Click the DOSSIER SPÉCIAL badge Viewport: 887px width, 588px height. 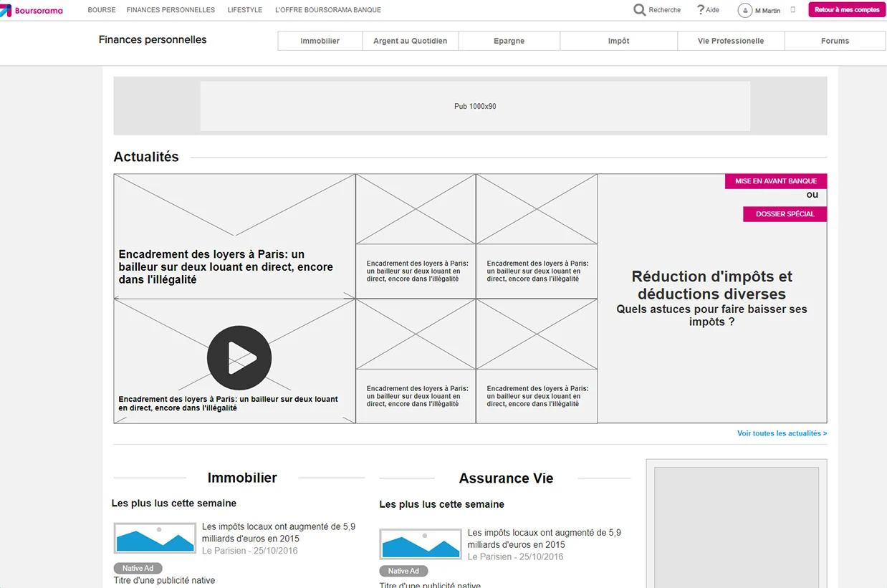click(x=785, y=214)
